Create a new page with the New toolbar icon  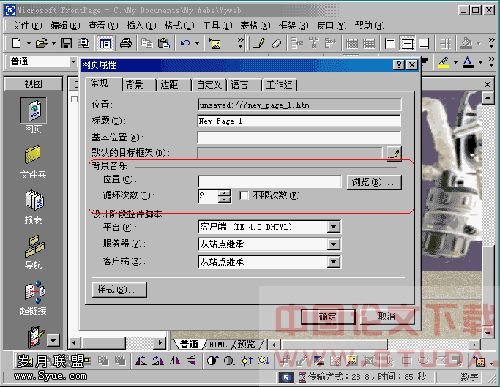click(16, 43)
